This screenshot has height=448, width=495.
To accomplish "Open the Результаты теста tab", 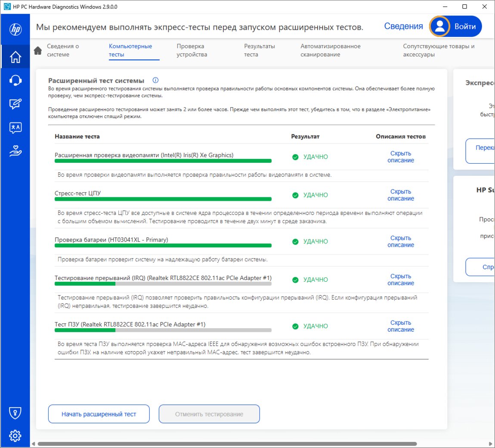I will point(259,50).
